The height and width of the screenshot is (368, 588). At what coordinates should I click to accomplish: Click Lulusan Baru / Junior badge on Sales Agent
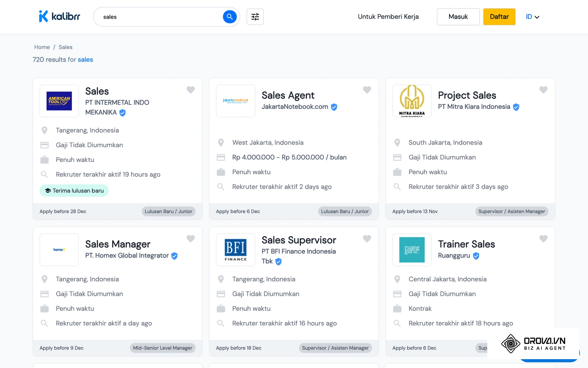pyautogui.click(x=345, y=211)
